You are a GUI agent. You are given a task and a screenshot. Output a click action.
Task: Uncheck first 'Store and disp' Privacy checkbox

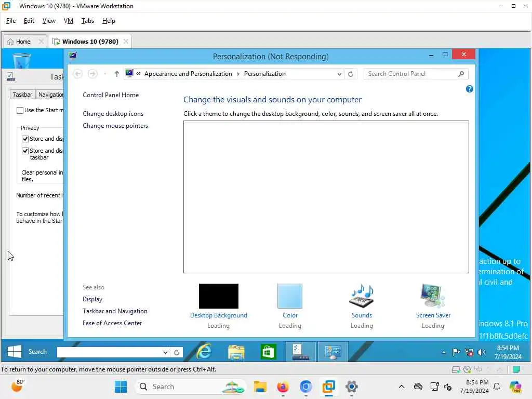click(x=25, y=139)
